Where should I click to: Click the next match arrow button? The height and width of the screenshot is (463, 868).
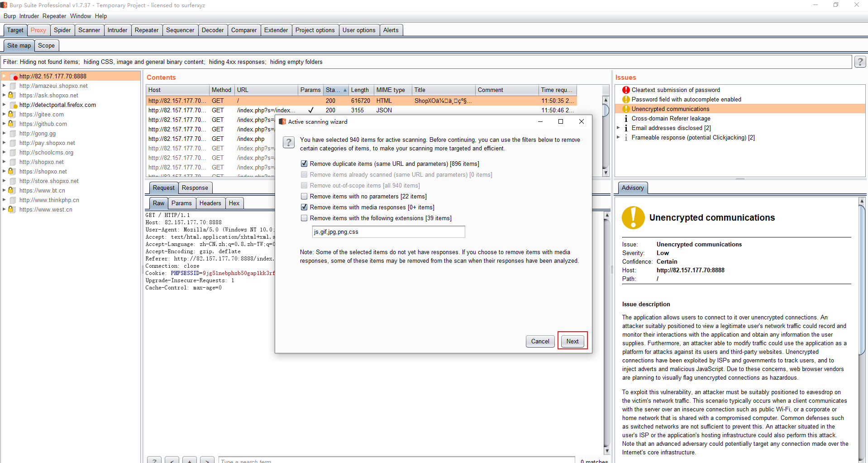click(x=207, y=460)
